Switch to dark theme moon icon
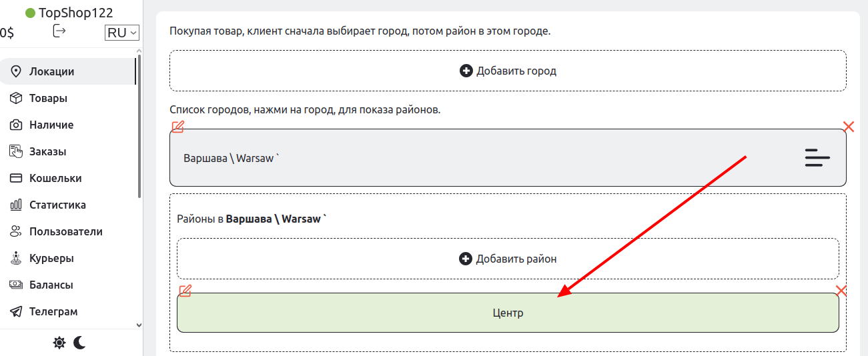This screenshot has height=356, width=868. [x=80, y=343]
